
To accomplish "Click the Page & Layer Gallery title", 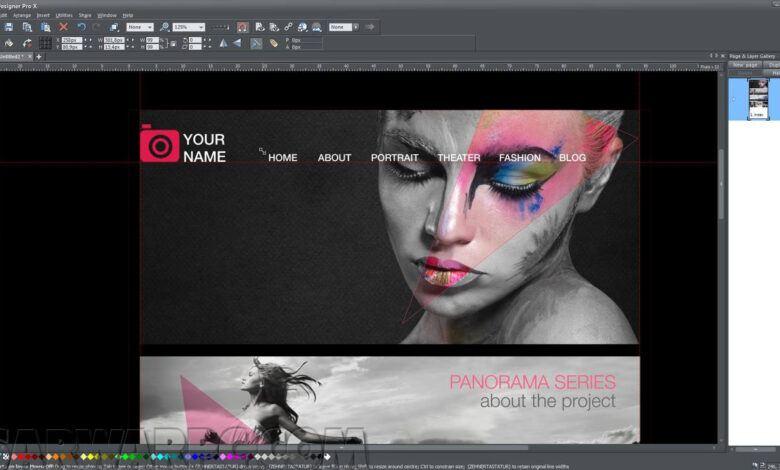I will click(752, 56).
